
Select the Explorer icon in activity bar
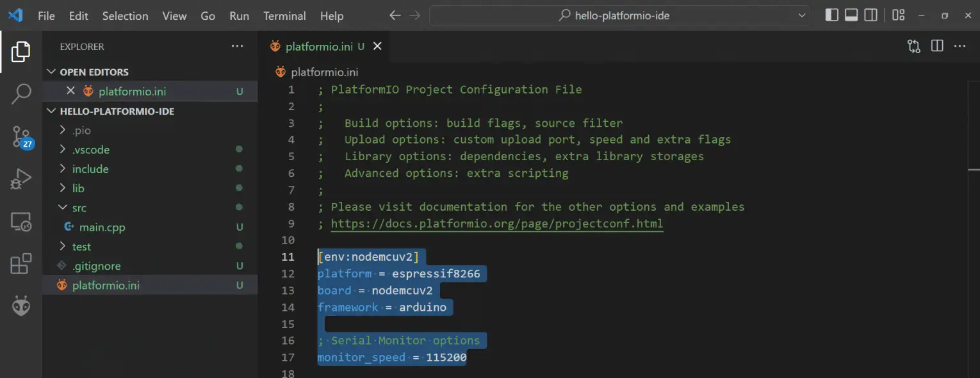[x=20, y=52]
